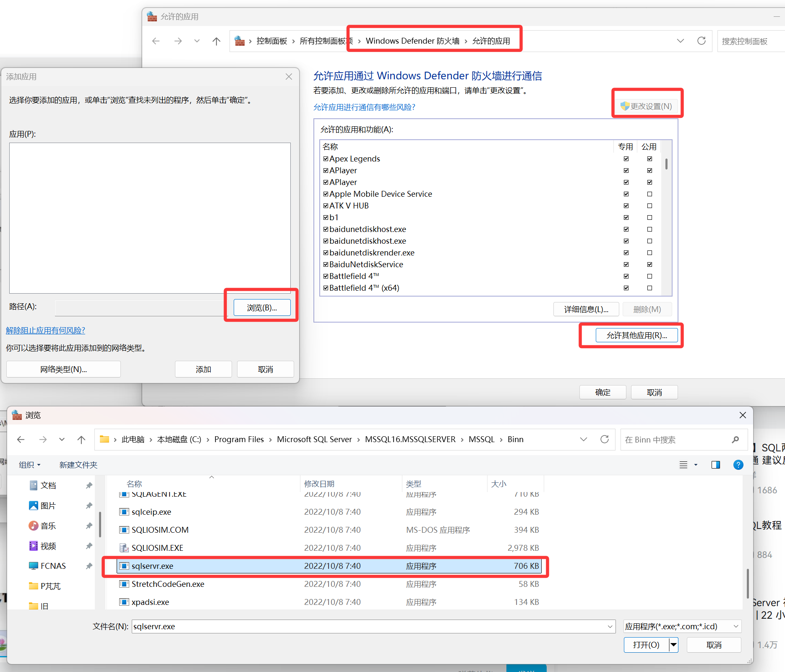Select sqlservr.exe file row
This screenshot has height=672, width=785.
pos(329,566)
